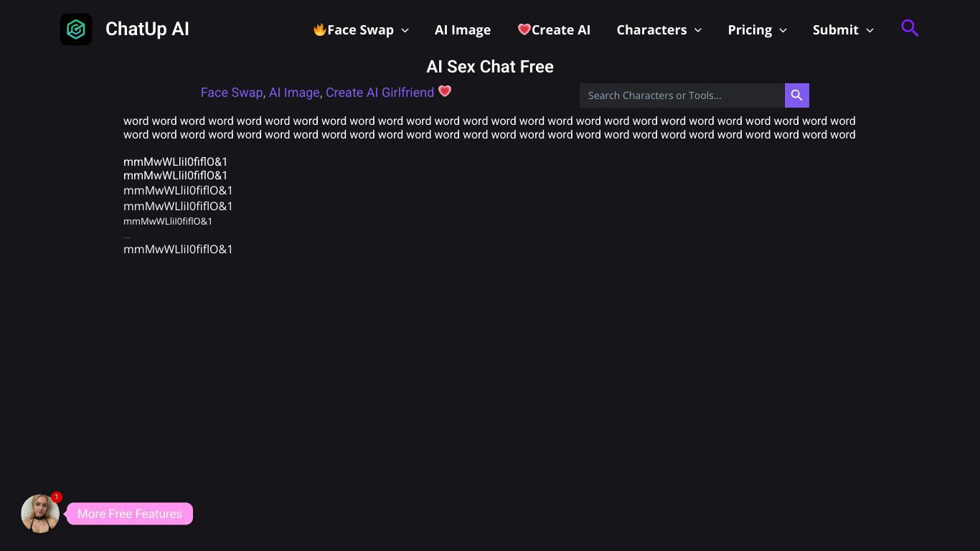
Task: Follow the Face Swap purple link
Action: (232, 93)
